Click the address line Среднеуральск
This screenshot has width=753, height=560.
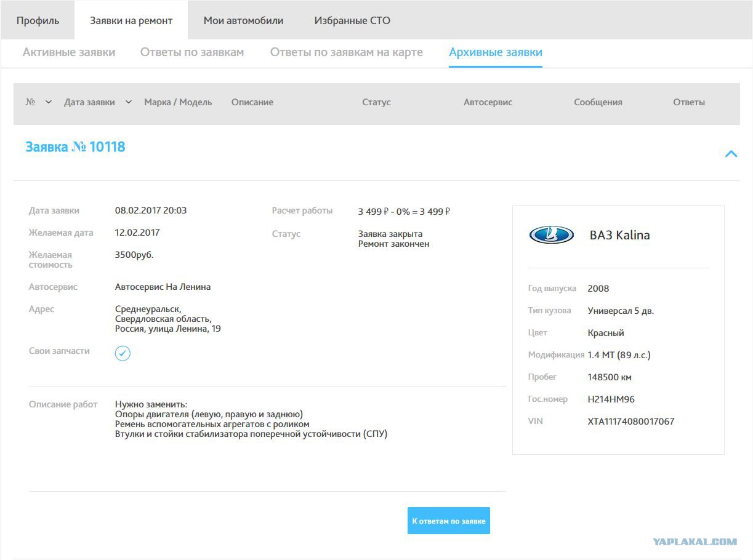(x=148, y=309)
